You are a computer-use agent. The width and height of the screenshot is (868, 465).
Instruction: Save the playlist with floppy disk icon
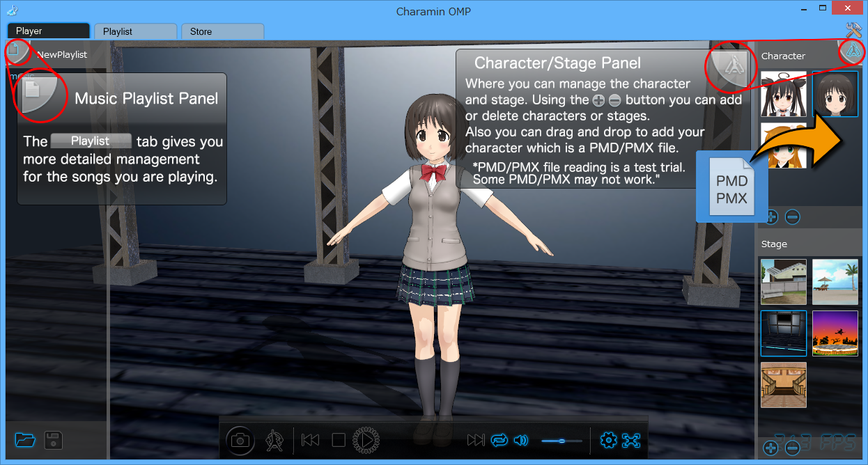coord(54,439)
